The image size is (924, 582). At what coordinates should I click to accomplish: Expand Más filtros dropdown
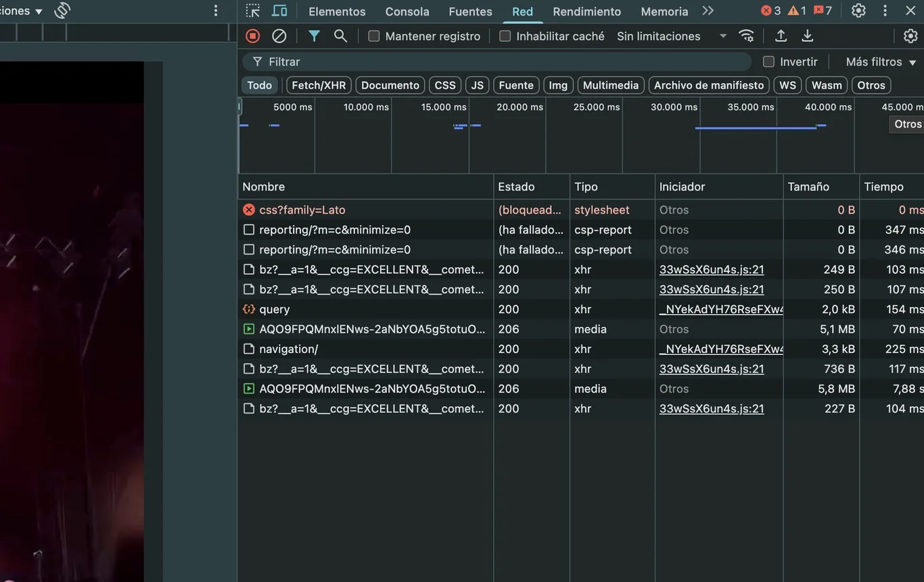pos(881,62)
